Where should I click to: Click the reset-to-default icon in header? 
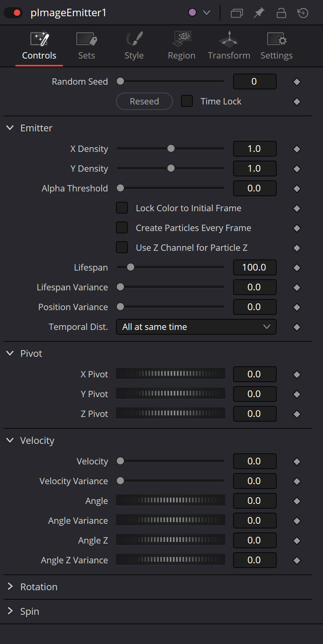[x=303, y=13]
